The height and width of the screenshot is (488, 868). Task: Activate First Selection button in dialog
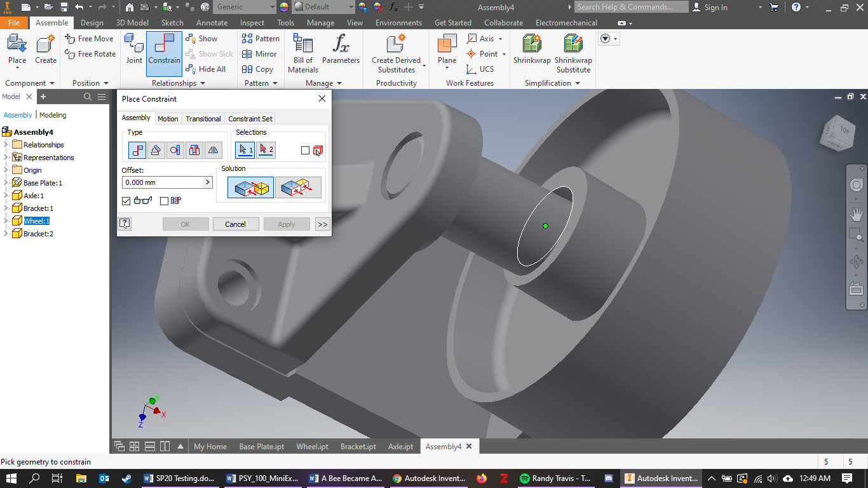(245, 150)
